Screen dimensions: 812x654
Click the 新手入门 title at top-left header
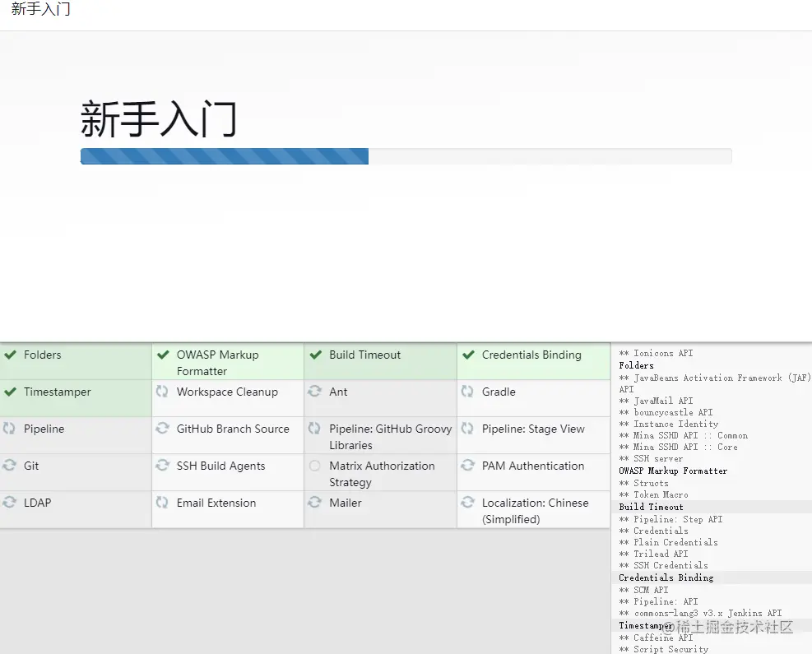point(40,9)
